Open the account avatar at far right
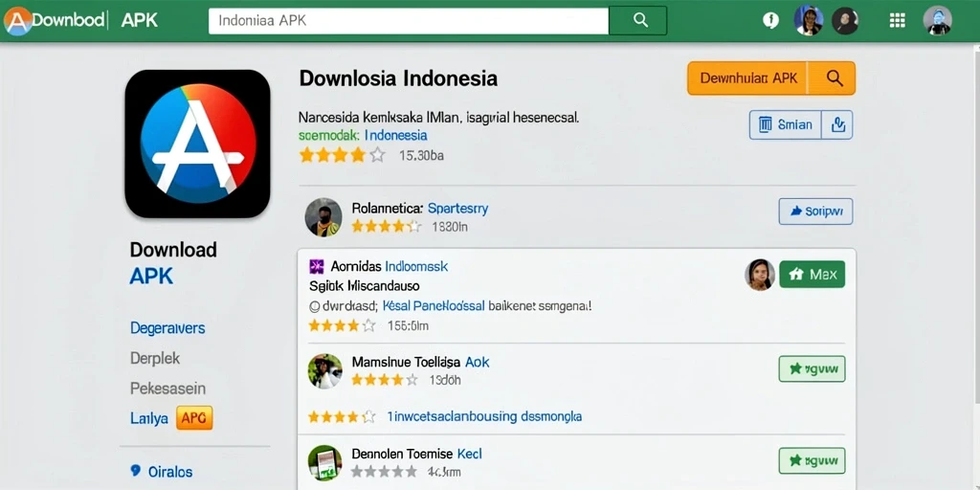The width and height of the screenshot is (980, 490). click(x=938, y=21)
